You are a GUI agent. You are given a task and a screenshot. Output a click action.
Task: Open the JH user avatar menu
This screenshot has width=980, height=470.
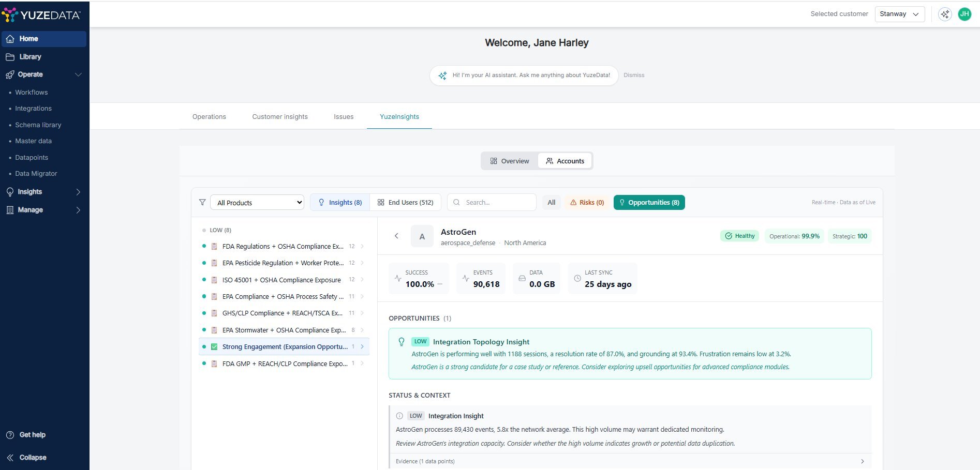964,14
